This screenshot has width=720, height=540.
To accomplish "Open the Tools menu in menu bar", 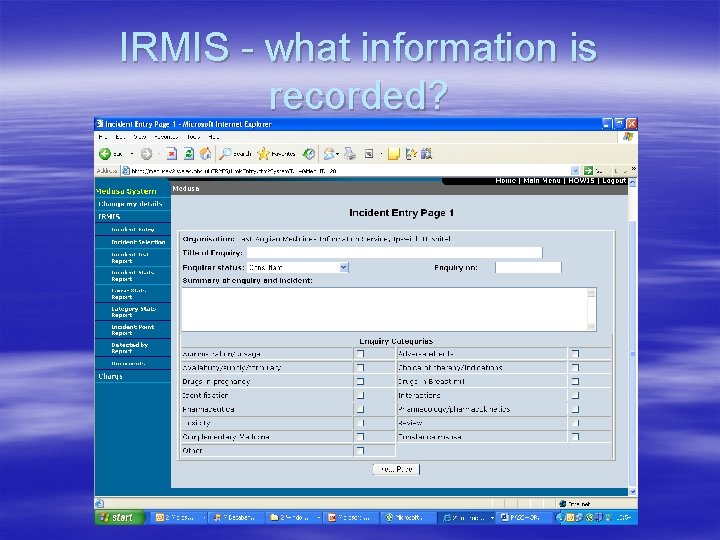I will click(193, 137).
